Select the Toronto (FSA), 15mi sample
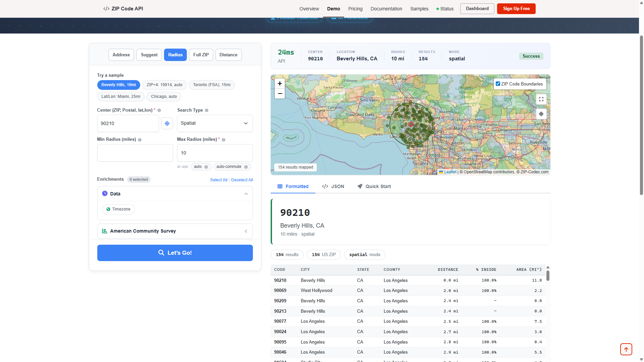This screenshot has height=362, width=644. click(212, 85)
